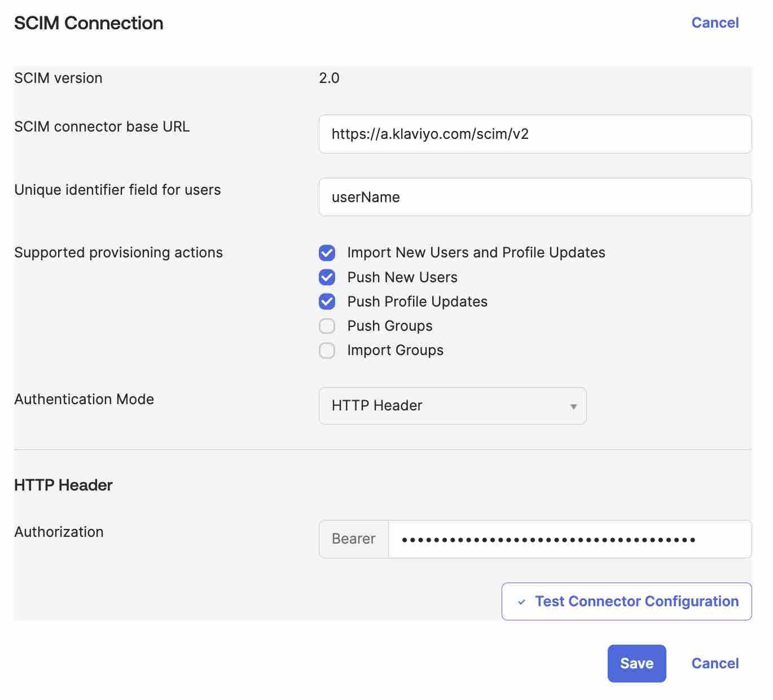Click the checkmark icon for Push Profile Updates
Screen dimensions: 773x700
point(327,301)
